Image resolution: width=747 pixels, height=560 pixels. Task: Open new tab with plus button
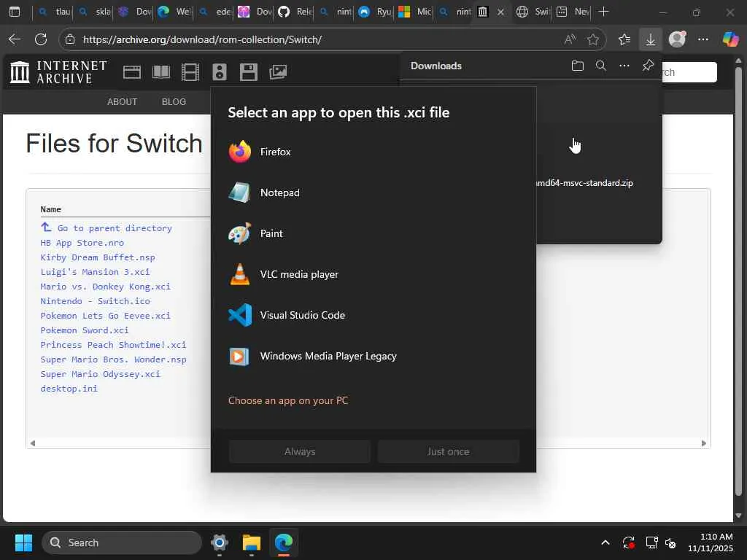click(x=603, y=12)
